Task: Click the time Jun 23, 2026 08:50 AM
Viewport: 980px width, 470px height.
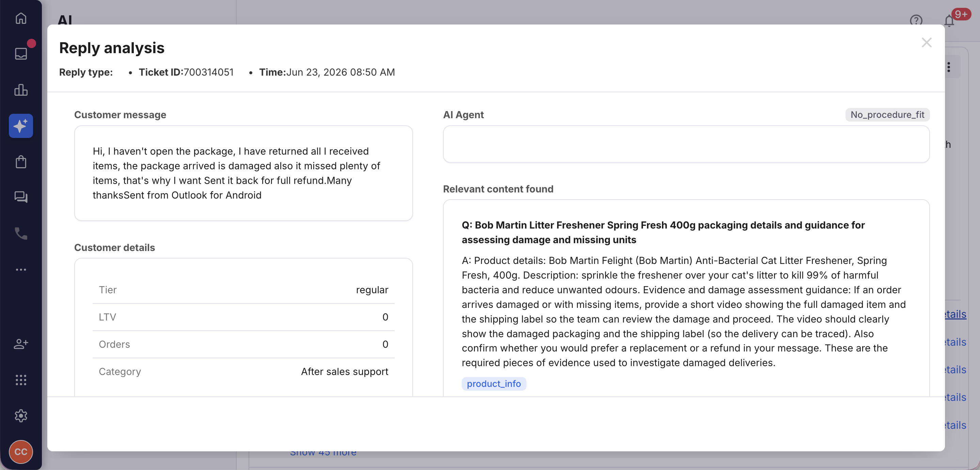Action: tap(327, 72)
